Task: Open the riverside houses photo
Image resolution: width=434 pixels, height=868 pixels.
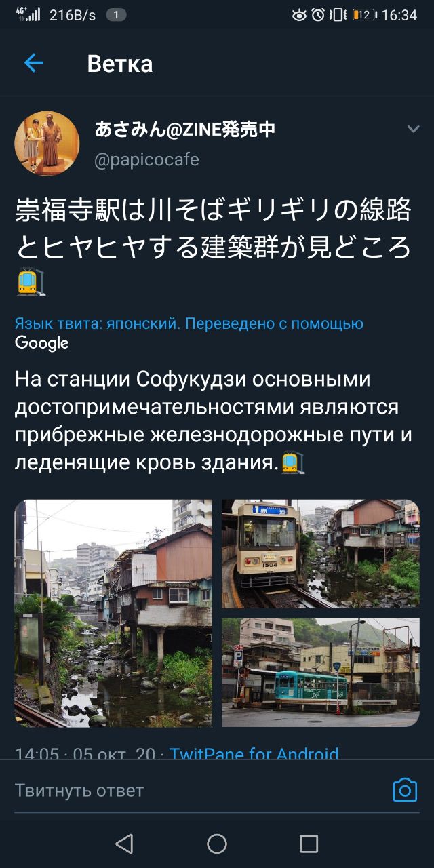Action: [113, 613]
